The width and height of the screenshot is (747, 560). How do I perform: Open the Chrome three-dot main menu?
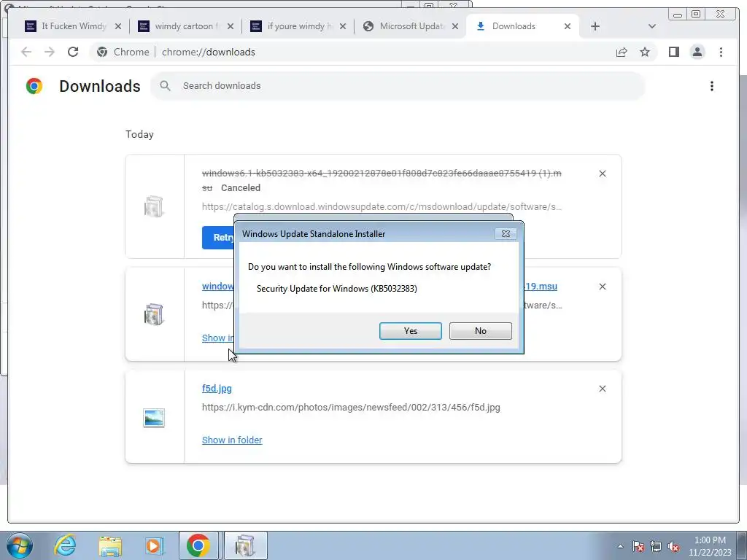click(721, 52)
